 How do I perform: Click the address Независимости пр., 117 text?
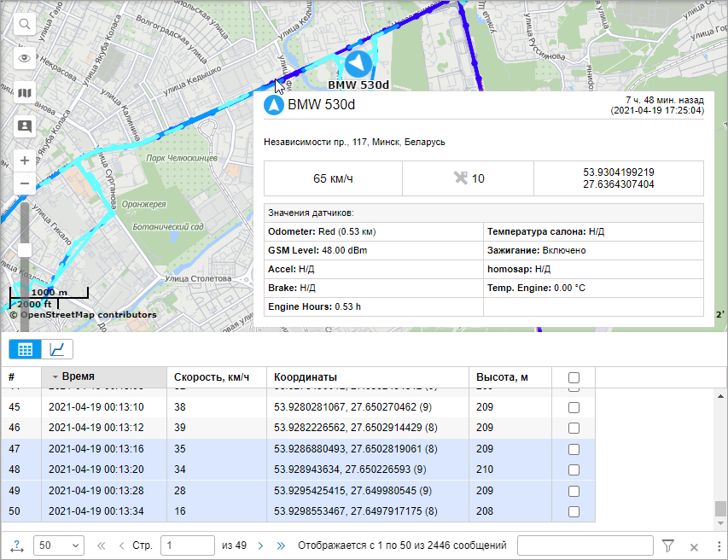click(x=354, y=142)
